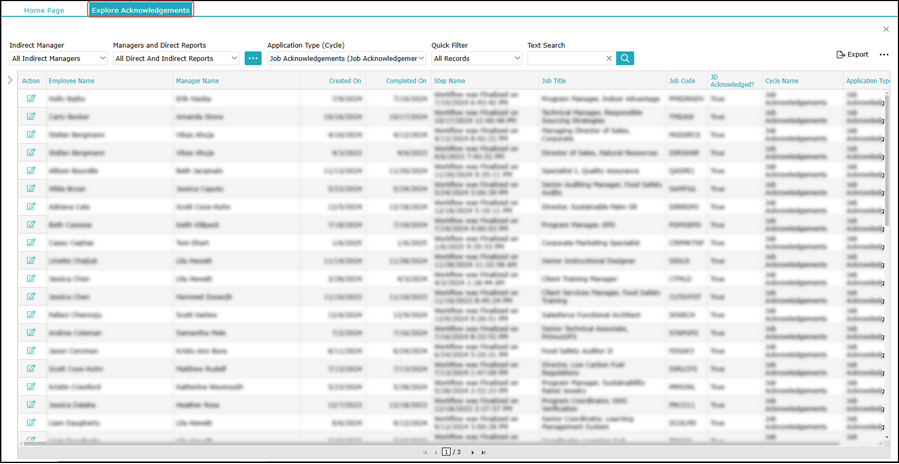The height and width of the screenshot is (464, 899).
Task: Sort by the Employee Name column header
Action: (72, 81)
